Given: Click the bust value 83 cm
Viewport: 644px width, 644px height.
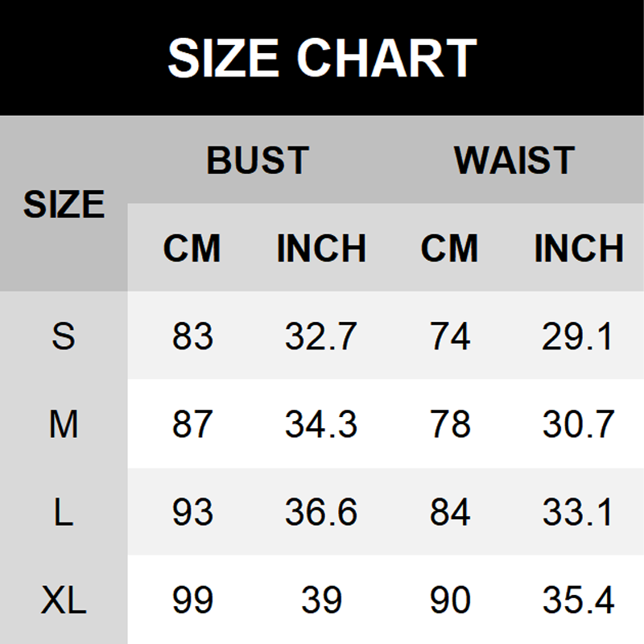Looking at the screenshot, I should pos(192,336).
